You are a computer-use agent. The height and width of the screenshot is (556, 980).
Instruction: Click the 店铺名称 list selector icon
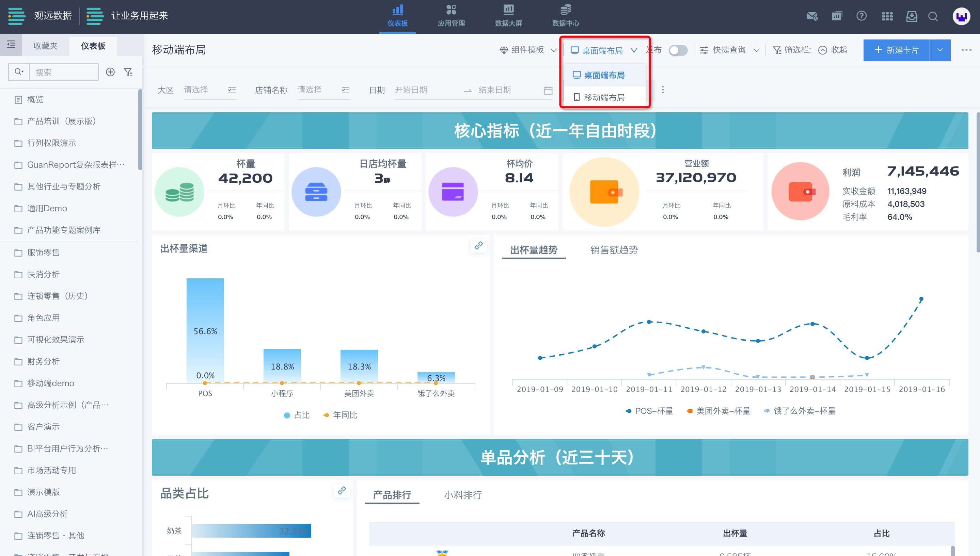point(346,90)
